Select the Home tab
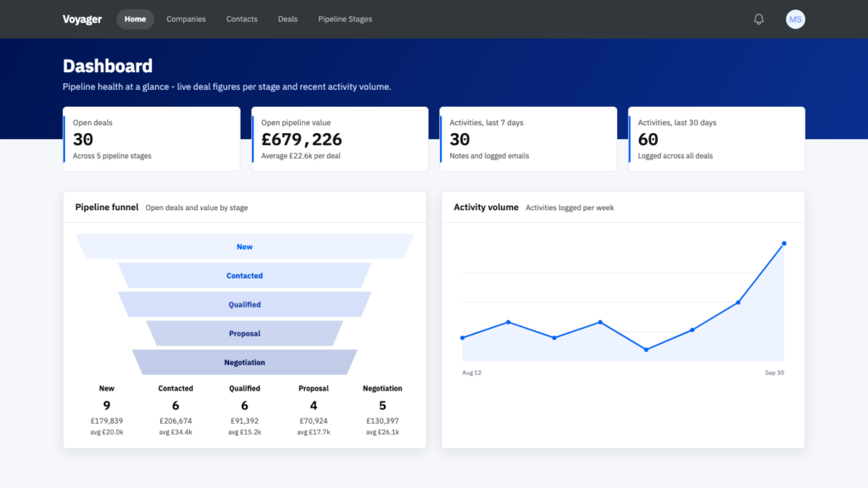 [135, 19]
